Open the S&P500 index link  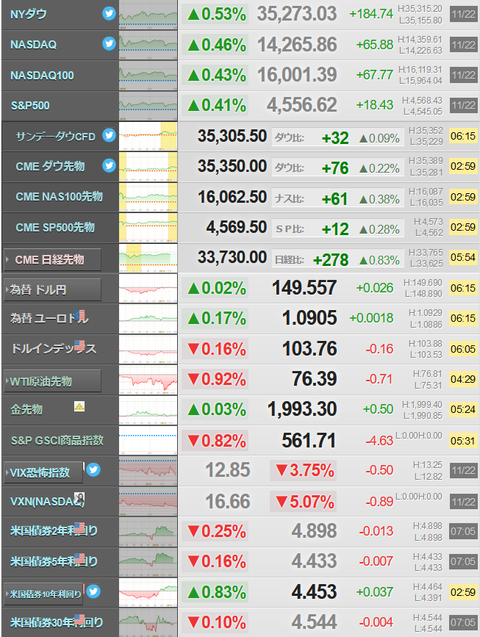coord(30,106)
